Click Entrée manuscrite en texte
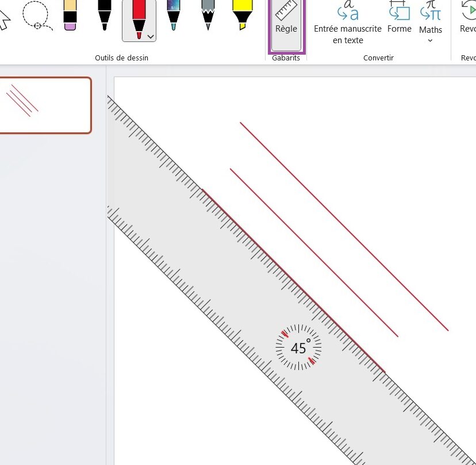The image size is (476, 465). click(x=348, y=23)
